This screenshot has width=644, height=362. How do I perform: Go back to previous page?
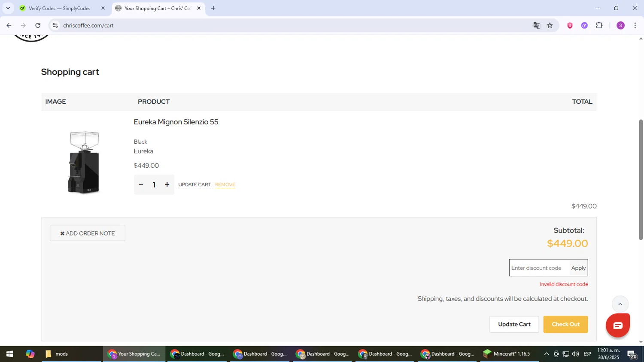click(9, 25)
